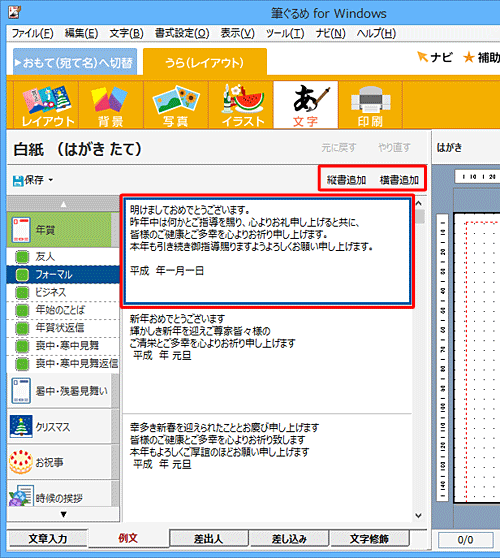
Task: Click the green icon beside 喪中・寒中見舞
Action: click(22, 346)
